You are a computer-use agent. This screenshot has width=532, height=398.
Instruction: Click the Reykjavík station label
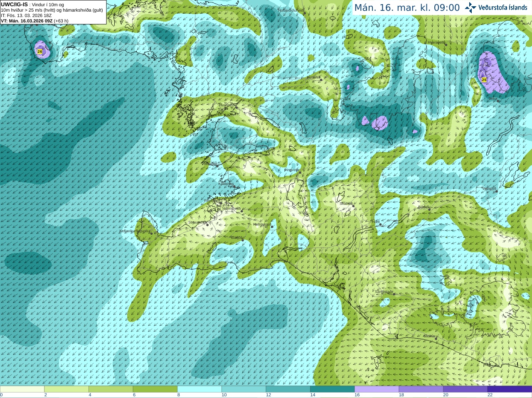point(212,201)
